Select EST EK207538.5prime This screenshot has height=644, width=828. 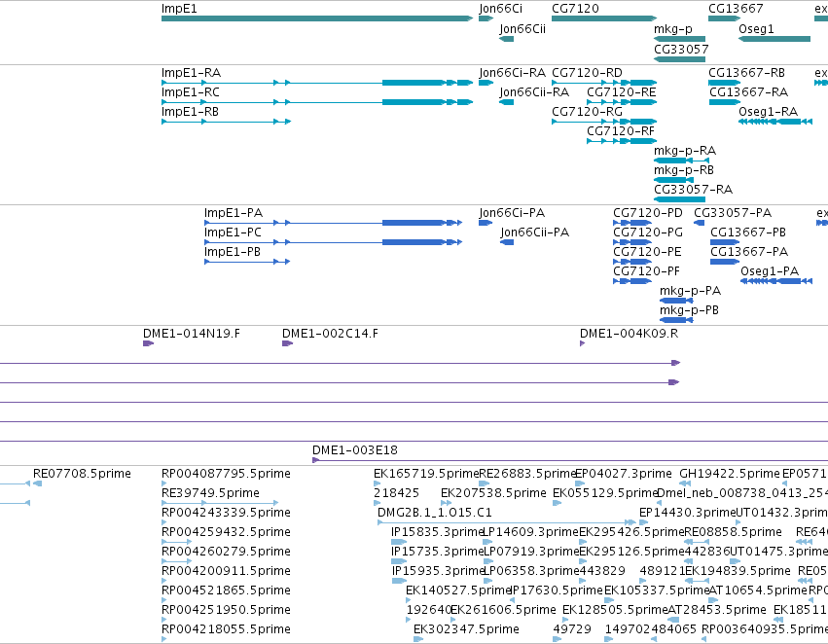point(493,493)
